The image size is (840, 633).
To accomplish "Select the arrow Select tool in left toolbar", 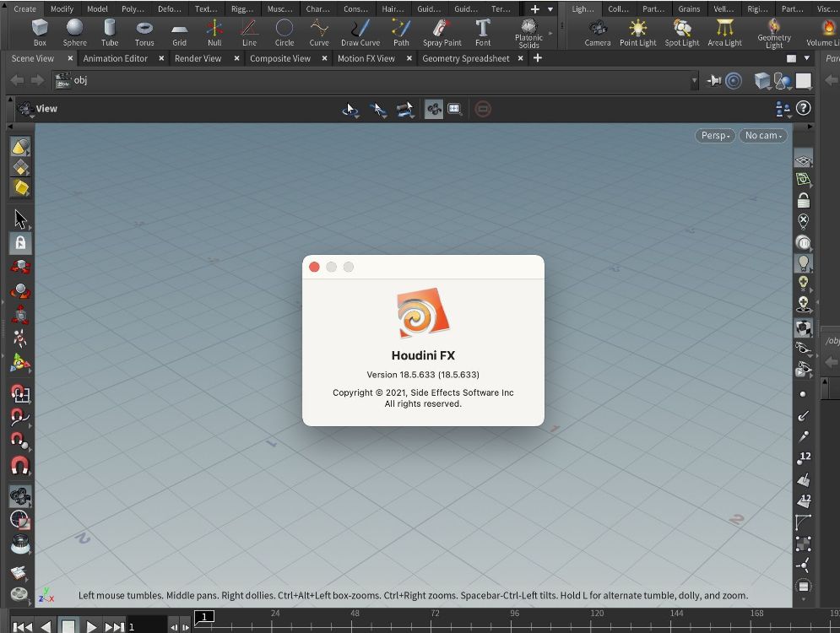I will coord(20,219).
